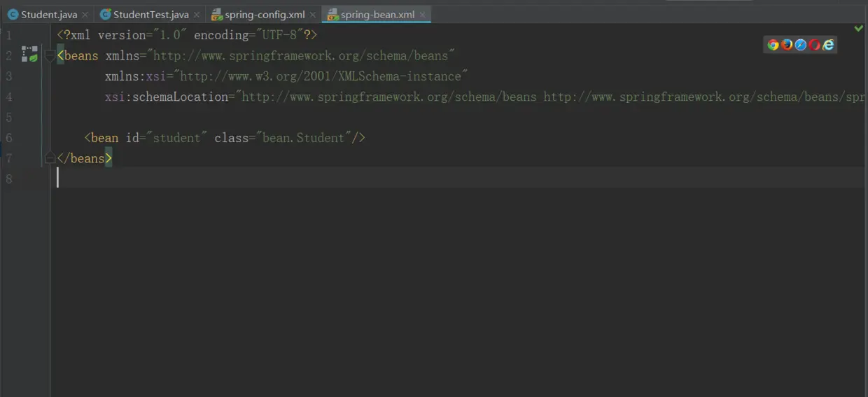Switch to the Student.java tab

coord(49,15)
